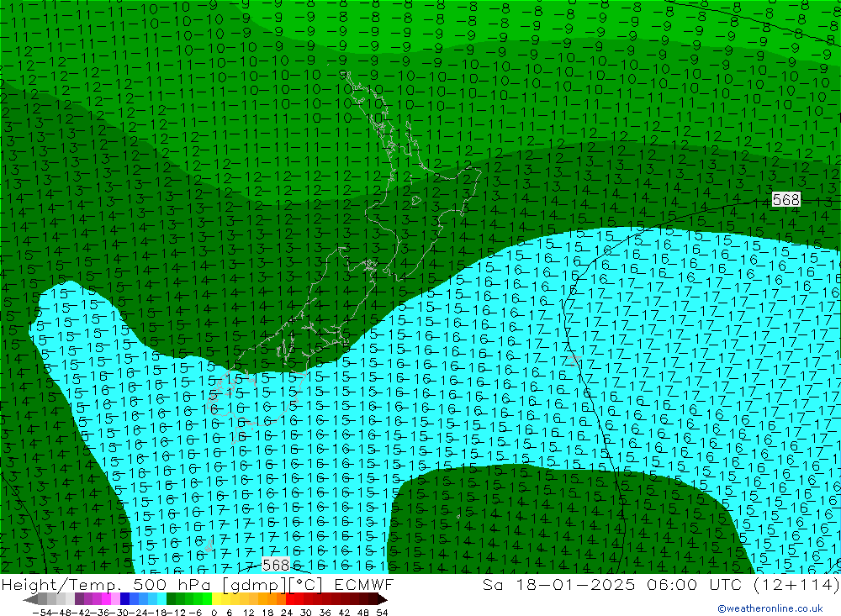Click the 0 value on the legend scale

tap(214, 613)
